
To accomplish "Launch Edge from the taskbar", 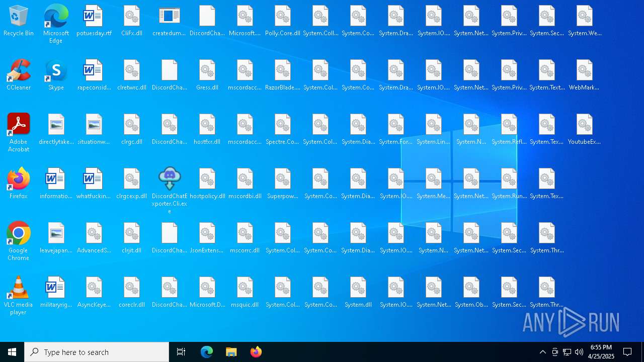I will 207,352.
